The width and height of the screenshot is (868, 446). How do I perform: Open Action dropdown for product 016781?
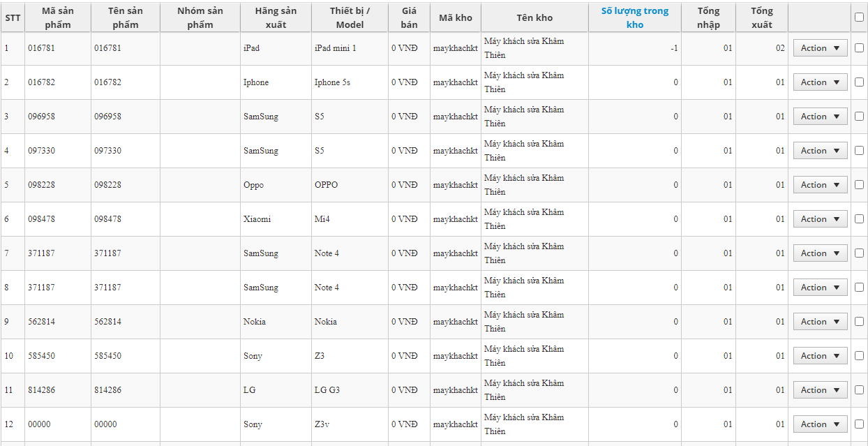(x=820, y=48)
